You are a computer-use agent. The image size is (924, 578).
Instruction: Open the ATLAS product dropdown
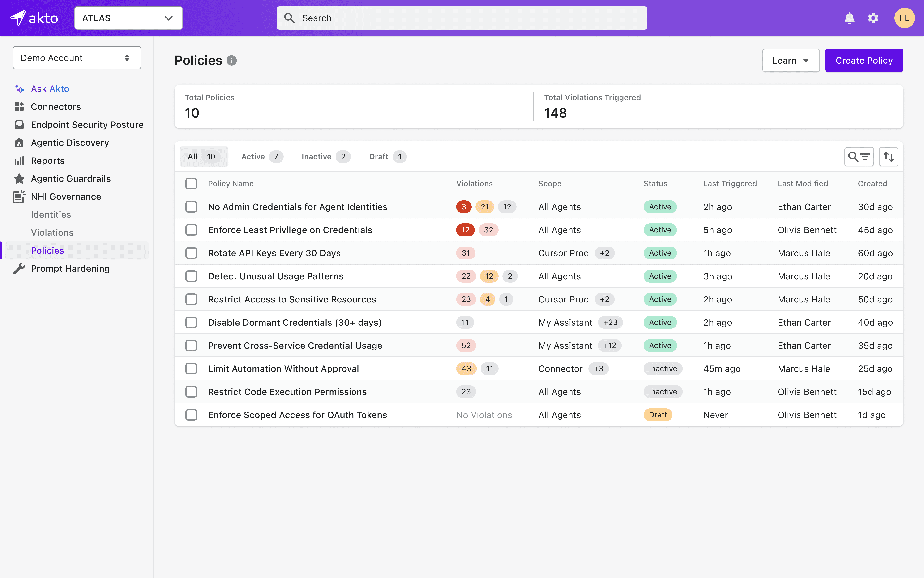129,18
